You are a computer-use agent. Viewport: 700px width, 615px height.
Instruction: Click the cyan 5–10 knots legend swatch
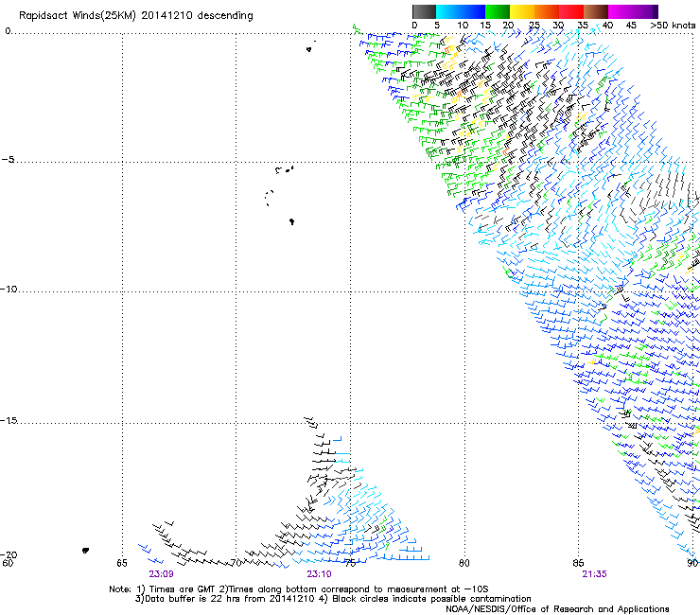point(448,11)
